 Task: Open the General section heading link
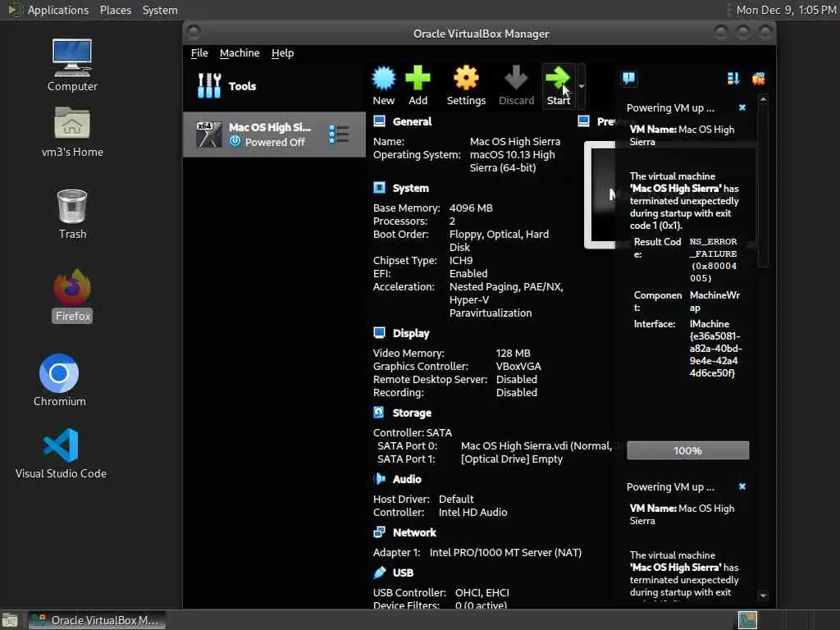412,121
